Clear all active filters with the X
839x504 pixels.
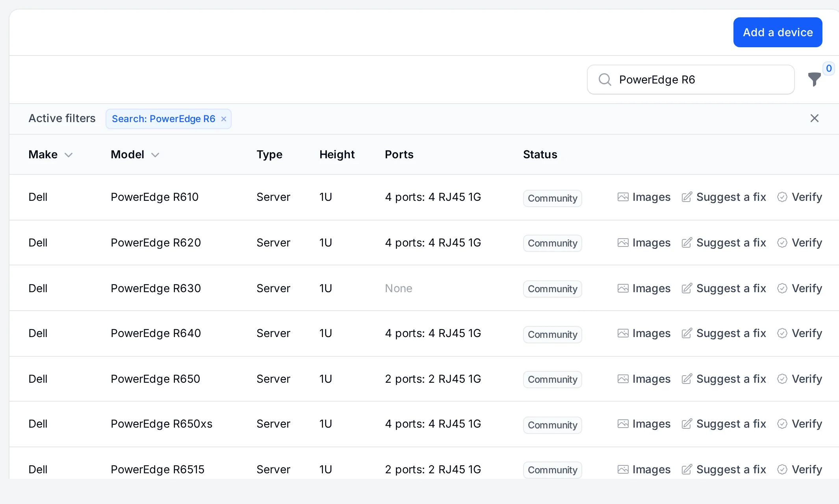coord(815,118)
